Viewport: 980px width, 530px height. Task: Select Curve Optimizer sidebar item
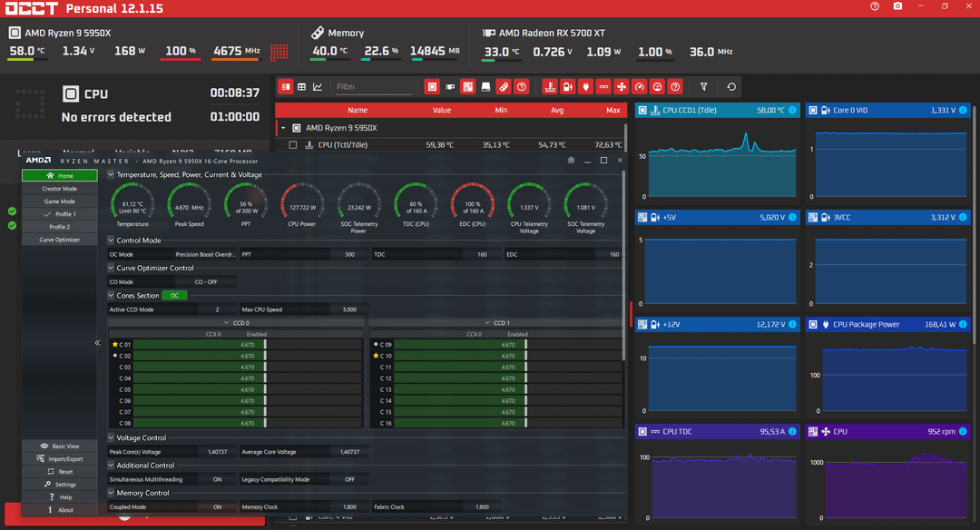(59, 240)
